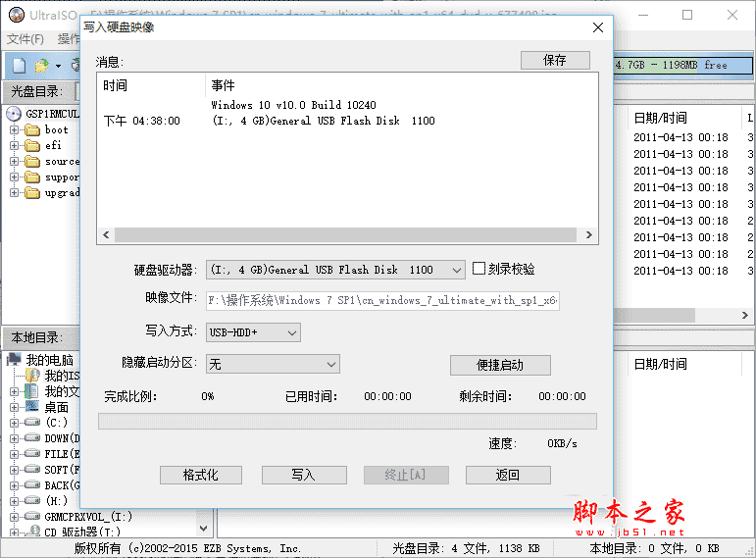756x558 pixels.
Task: Open dropdown arrow beside the open icon
Action: point(58,66)
